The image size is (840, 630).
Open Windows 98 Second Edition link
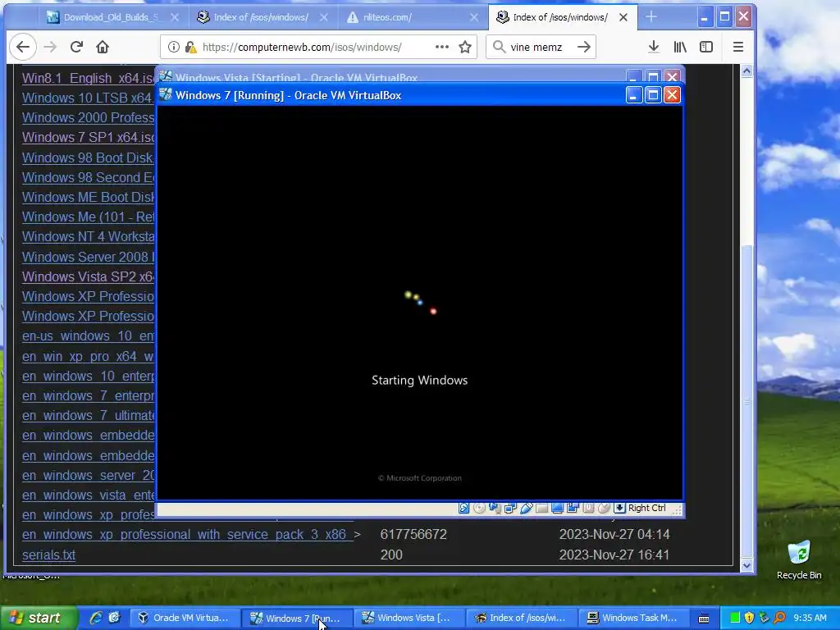[x=89, y=178]
